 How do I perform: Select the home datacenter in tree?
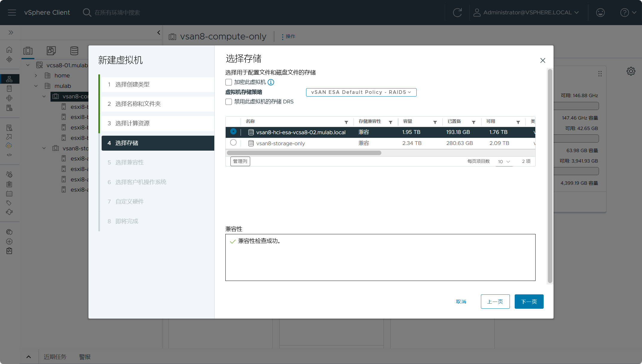tap(62, 76)
